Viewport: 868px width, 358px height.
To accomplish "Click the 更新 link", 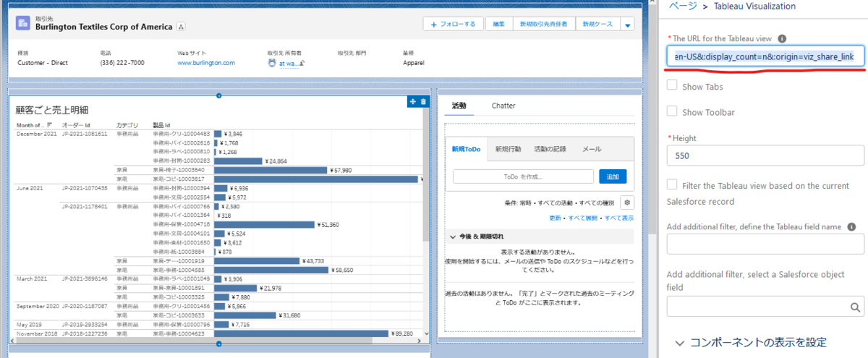I will (555, 218).
